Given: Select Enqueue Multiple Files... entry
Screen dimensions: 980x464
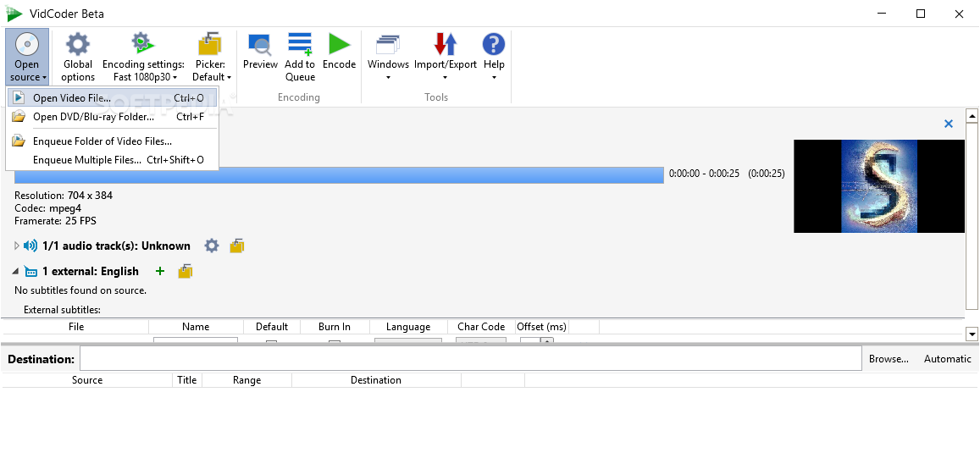Looking at the screenshot, I should [113, 160].
